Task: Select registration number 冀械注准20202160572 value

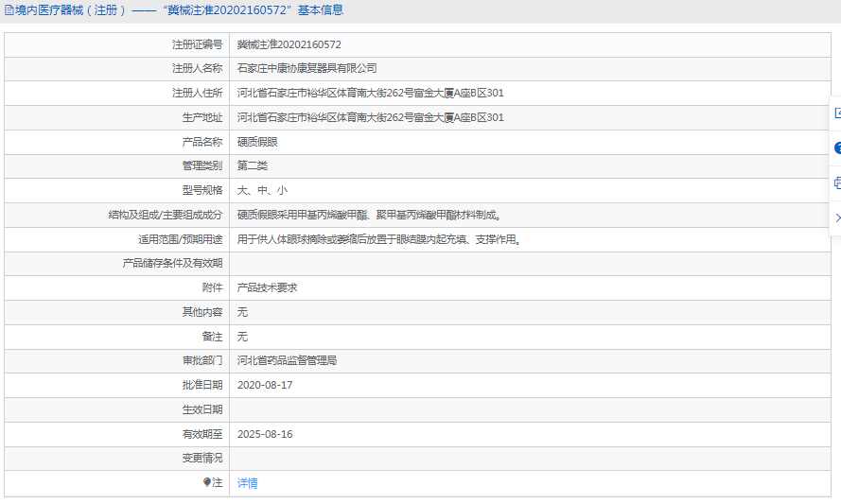Action: (289, 44)
